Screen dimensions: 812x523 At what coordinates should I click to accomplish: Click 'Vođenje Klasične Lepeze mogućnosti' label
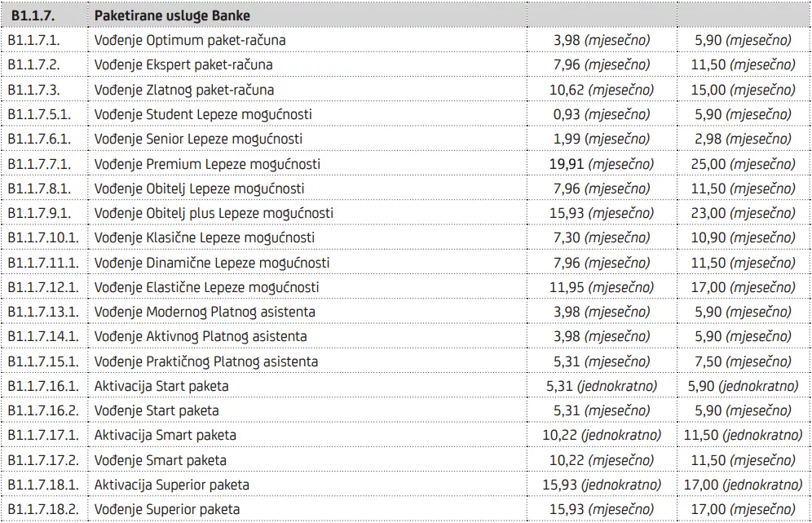[x=205, y=237]
